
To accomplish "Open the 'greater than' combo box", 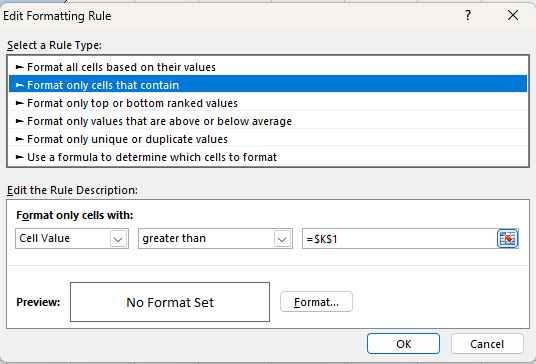I will click(x=215, y=239).
